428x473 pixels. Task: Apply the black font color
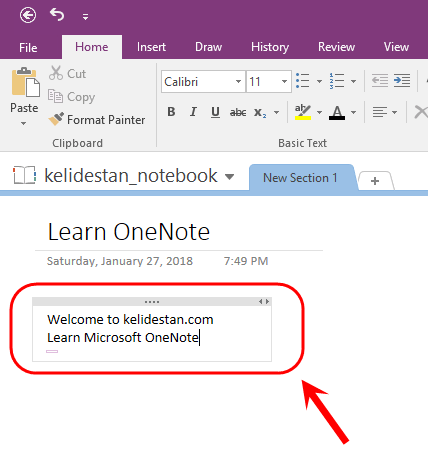tap(337, 112)
